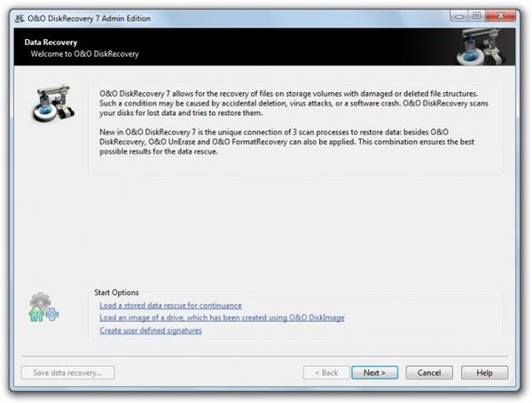532x403 pixels.
Task: Open Help for the wizard
Action: tap(484, 373)
